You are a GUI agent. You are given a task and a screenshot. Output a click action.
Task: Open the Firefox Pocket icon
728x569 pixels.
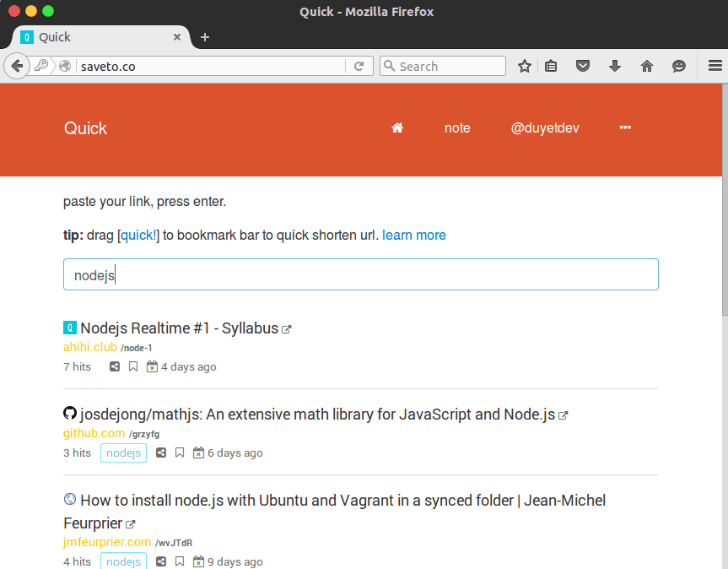(582, 66)
